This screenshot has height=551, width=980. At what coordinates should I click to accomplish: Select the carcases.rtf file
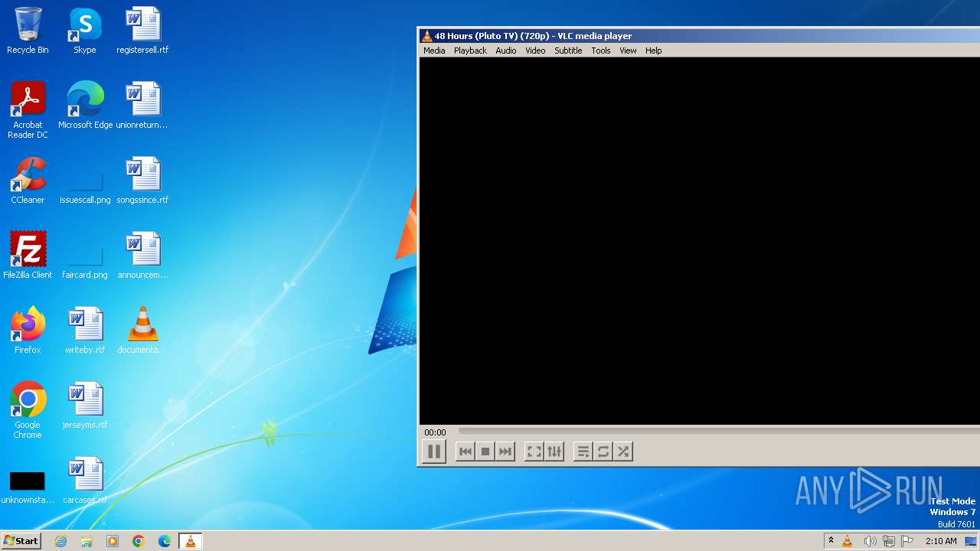85,481
